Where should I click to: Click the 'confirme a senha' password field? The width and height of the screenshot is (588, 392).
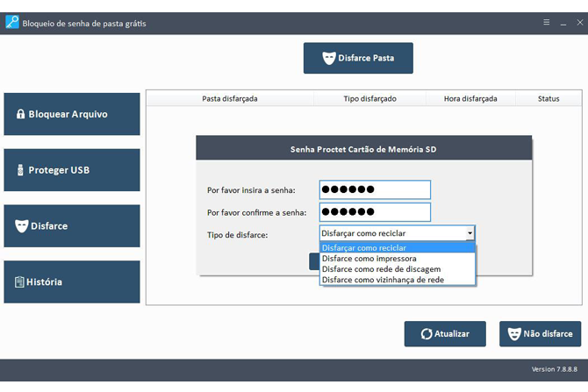pos(375,212)
